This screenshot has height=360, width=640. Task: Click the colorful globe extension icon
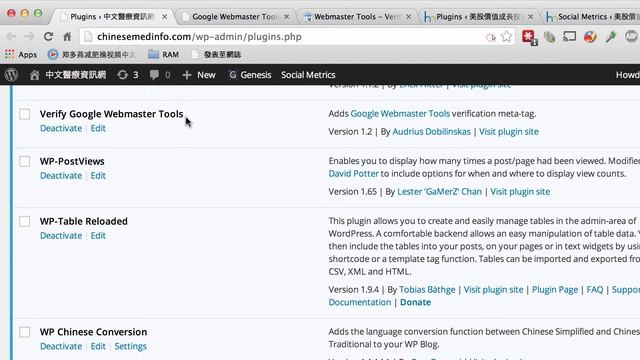(590, 37)
